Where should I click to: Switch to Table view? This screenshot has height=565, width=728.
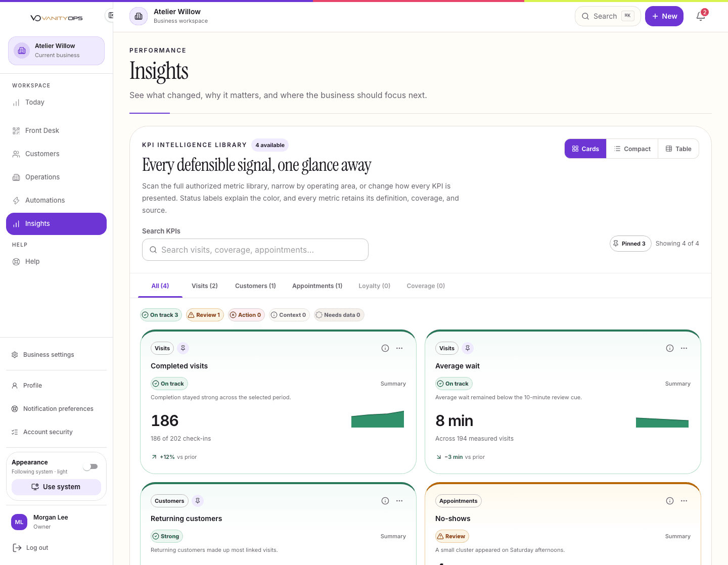678,149
